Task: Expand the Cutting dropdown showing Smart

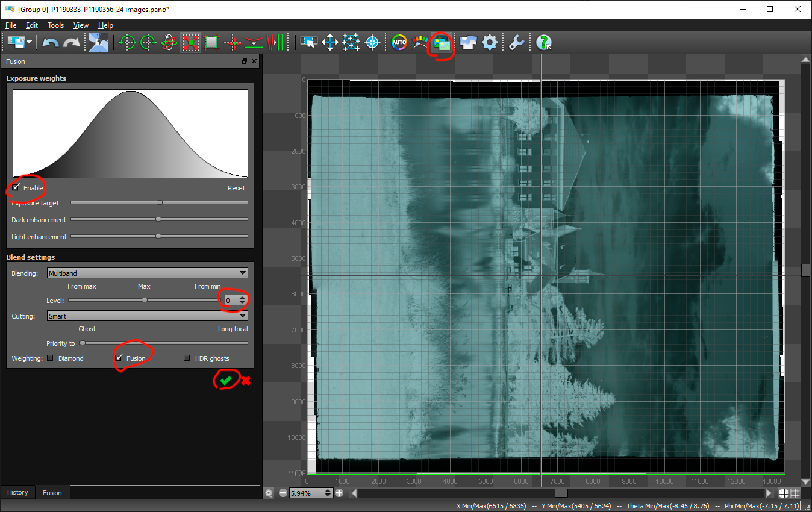Action: pos(147,316)
